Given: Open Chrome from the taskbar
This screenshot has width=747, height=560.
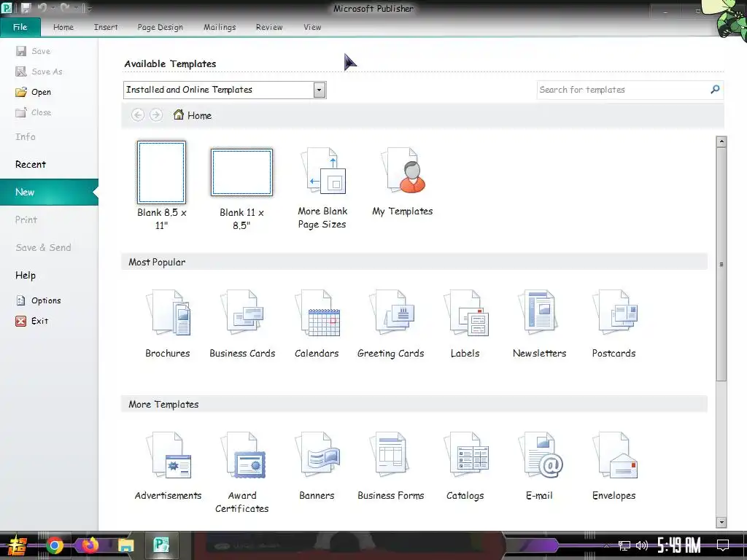Looking at the screenshot, I should (54, 545).
